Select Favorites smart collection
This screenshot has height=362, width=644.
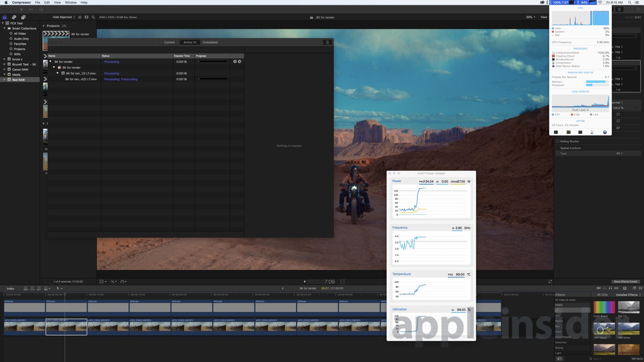click(x=20, y=44)
